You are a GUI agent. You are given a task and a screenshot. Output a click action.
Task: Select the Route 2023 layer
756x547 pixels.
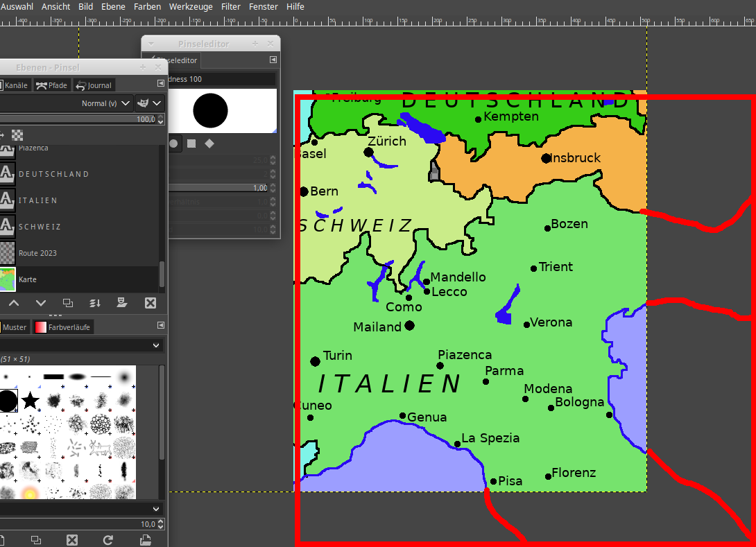(x=38, y=253)
